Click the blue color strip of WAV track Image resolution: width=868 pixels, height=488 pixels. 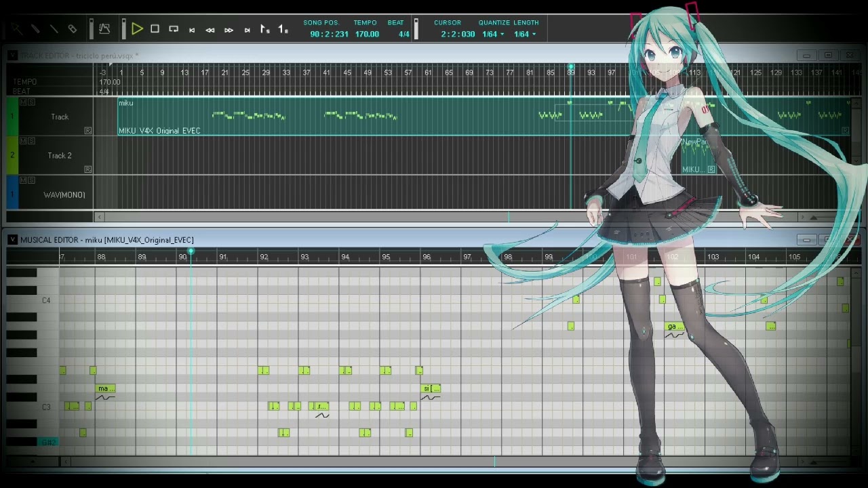point(12,192)
